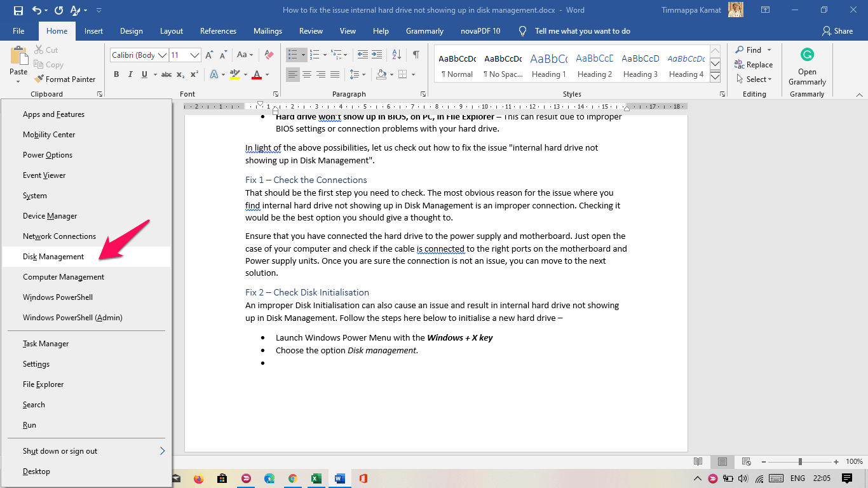Clear all formatting from selection

point(269,55)
